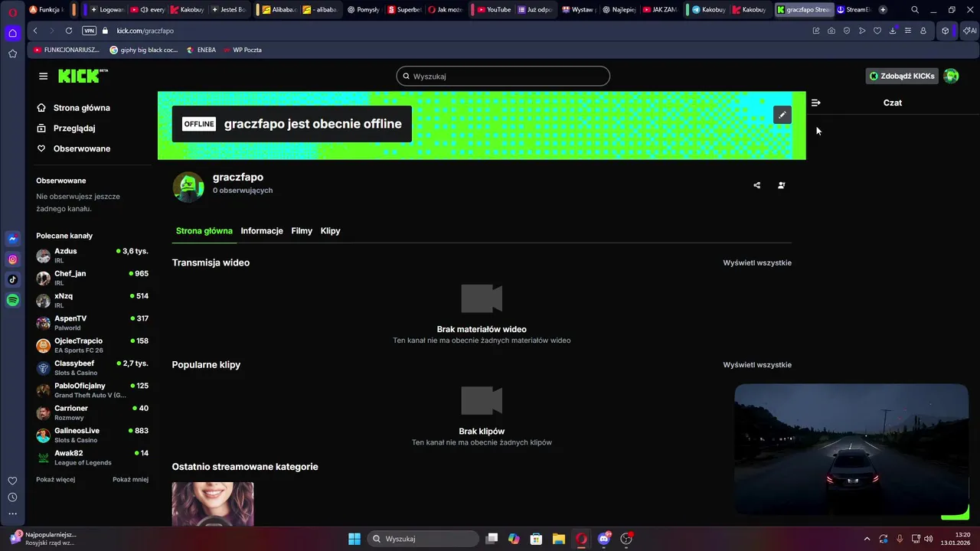Screen dimensions: 980x551
Task: Click Wyświetl wszystkie for Popularne klipy
Action: pos(757,365)
